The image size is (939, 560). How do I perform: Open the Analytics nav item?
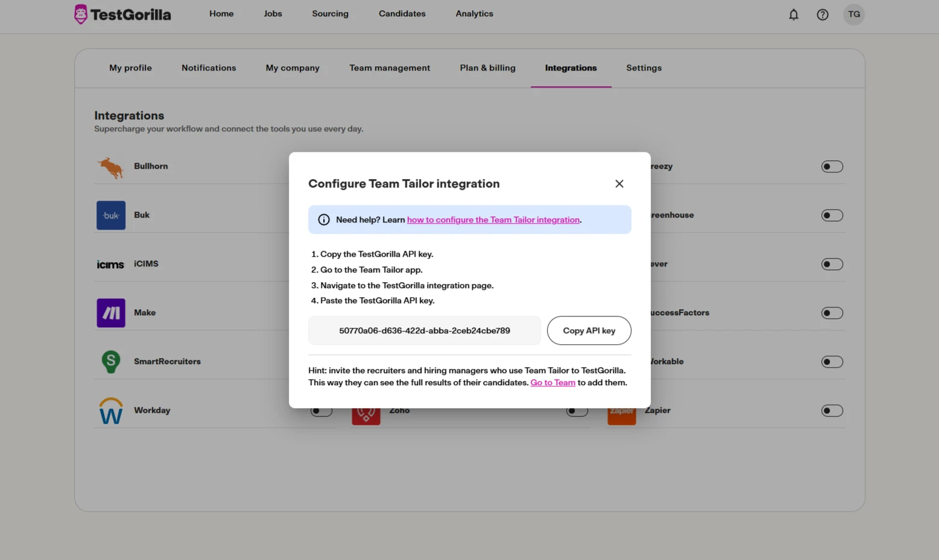[x=475, y=14]
